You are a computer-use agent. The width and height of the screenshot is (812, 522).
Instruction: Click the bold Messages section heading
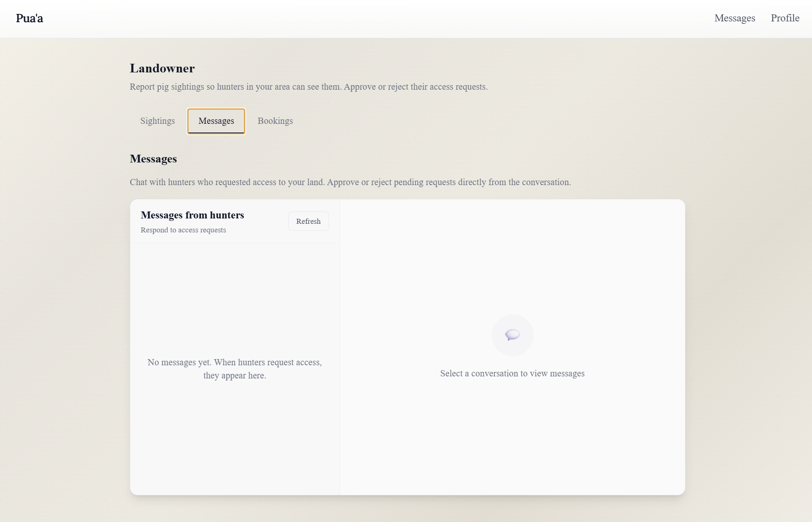153,159
